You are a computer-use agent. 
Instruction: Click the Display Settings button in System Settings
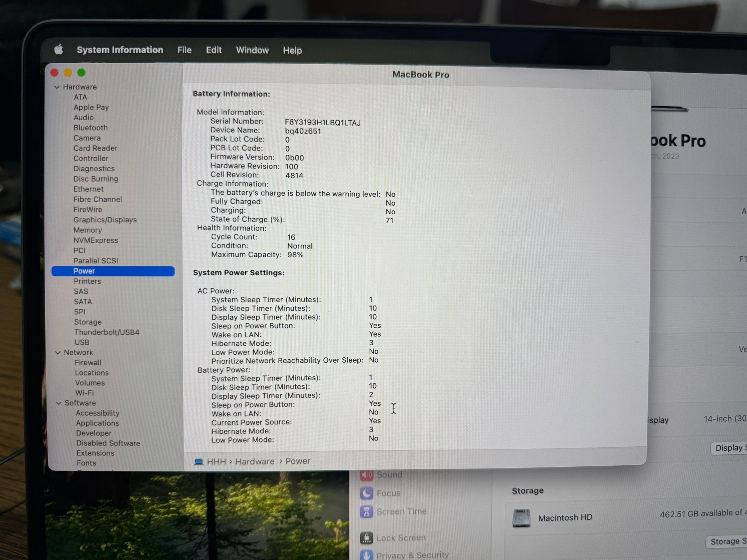click(729, 448)
